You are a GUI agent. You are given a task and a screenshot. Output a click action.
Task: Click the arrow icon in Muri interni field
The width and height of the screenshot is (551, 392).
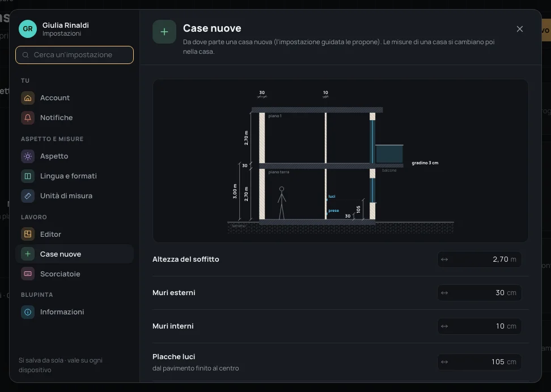[444, 326]
